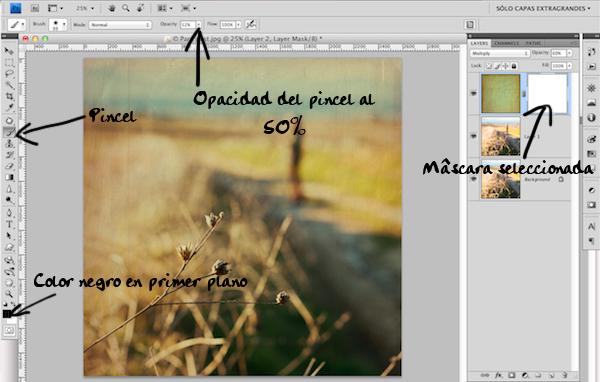The width and height of the screenshot is (600, 382).
Task: Toggle lock all
Action: click(514, 66)
